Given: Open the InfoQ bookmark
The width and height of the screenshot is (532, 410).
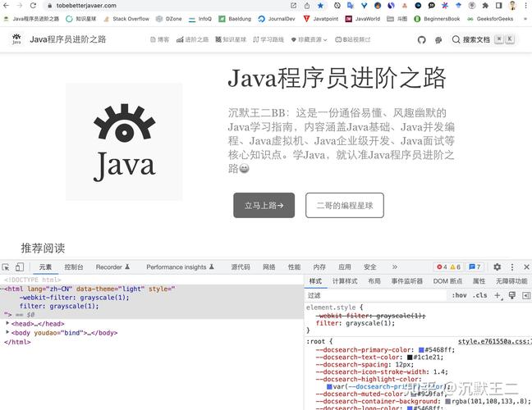Looking at the screenshot, I should 200,19.
